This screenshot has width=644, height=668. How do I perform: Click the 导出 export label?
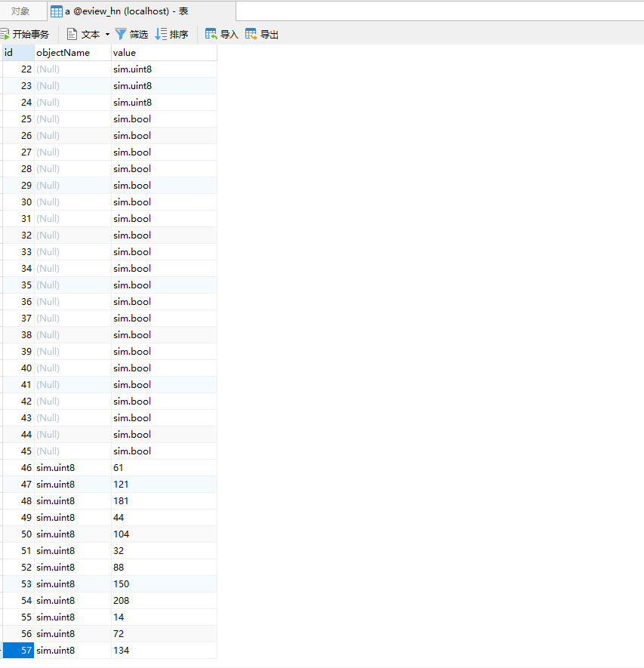(270, 35)
